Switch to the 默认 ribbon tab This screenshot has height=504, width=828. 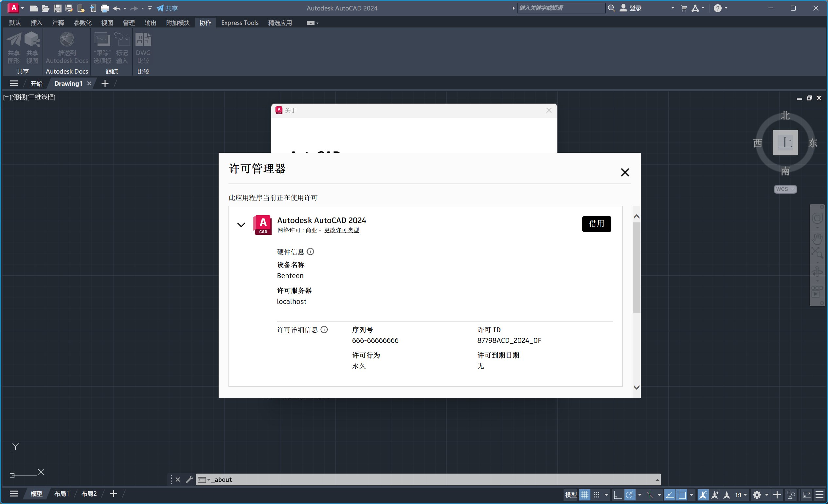click(x=15, y=23)
